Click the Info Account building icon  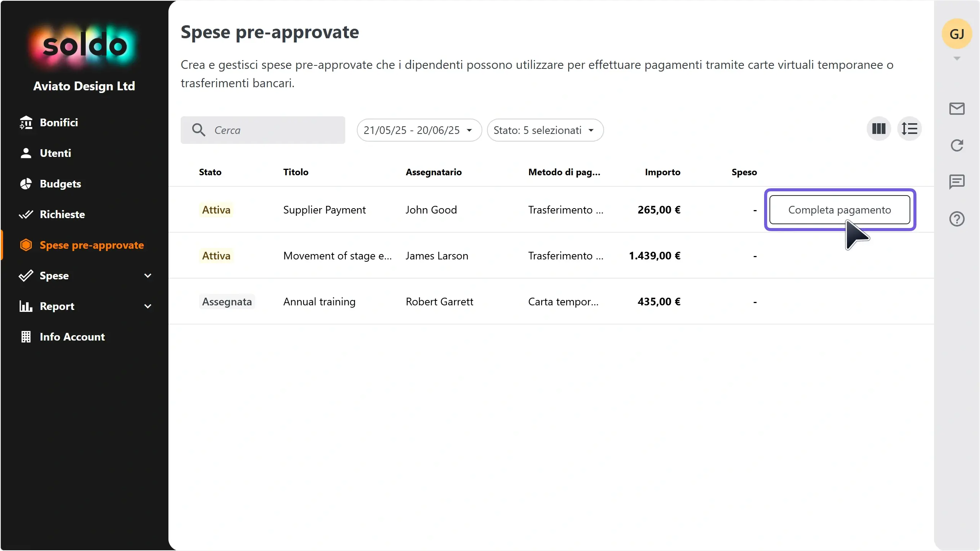(x=26, y=337)
